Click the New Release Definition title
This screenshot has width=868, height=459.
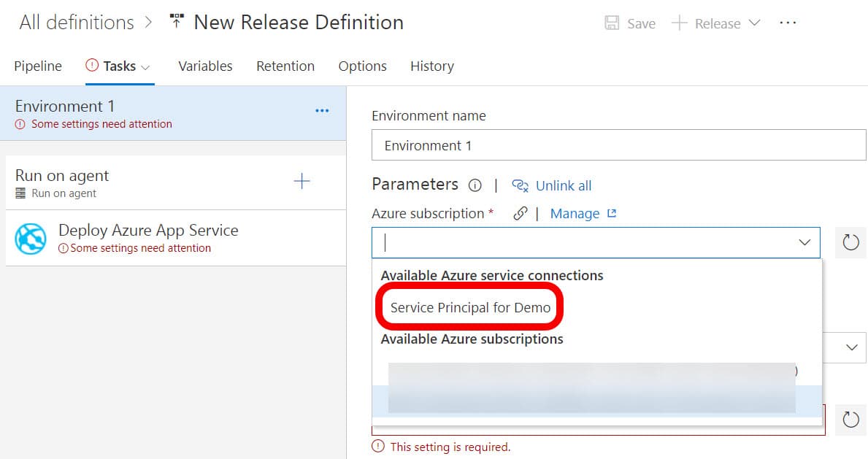click(299, 23)
